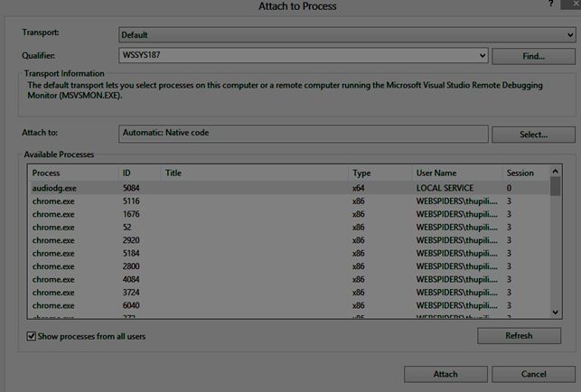Sort processes by Type column

(x=378, y=173)
